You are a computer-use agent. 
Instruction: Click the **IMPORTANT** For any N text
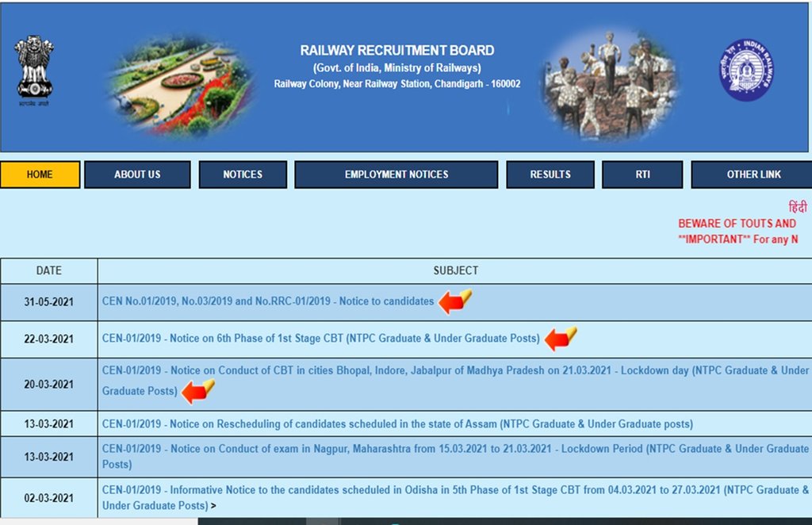pyautogui.click(x=738, y=240)
